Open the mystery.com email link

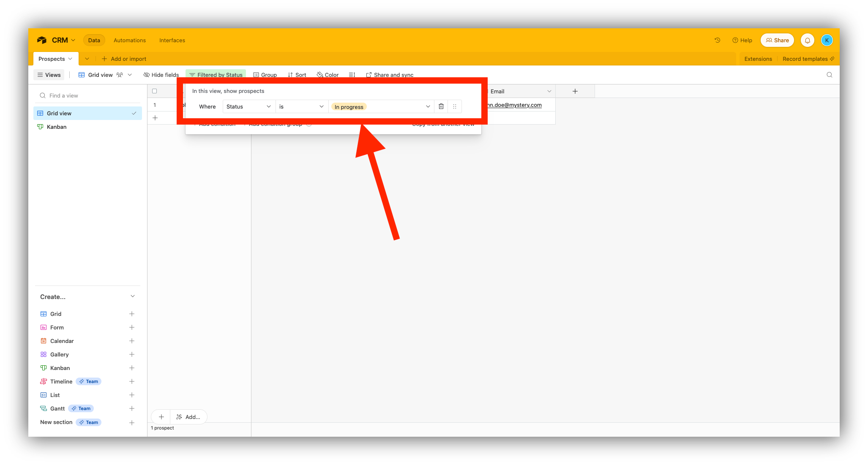514,105
